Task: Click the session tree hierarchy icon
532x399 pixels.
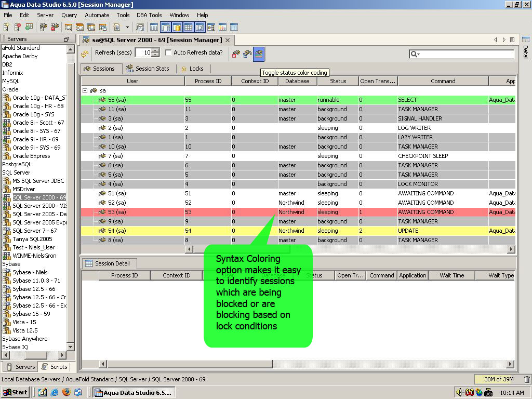Action: [x=247, y=54]
